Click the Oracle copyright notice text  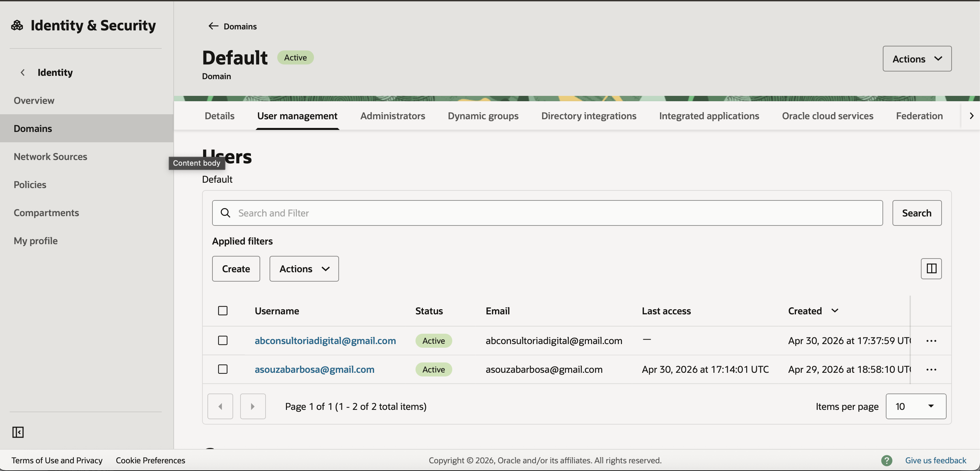point(545,460)
